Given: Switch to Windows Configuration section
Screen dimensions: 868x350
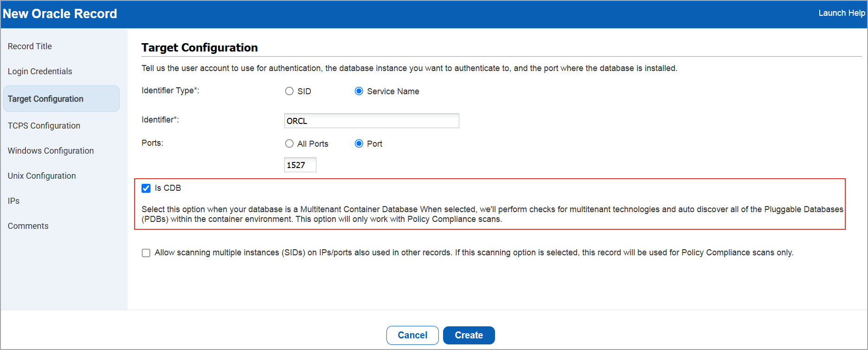Looking at the screenshot, I should [51, 151].
